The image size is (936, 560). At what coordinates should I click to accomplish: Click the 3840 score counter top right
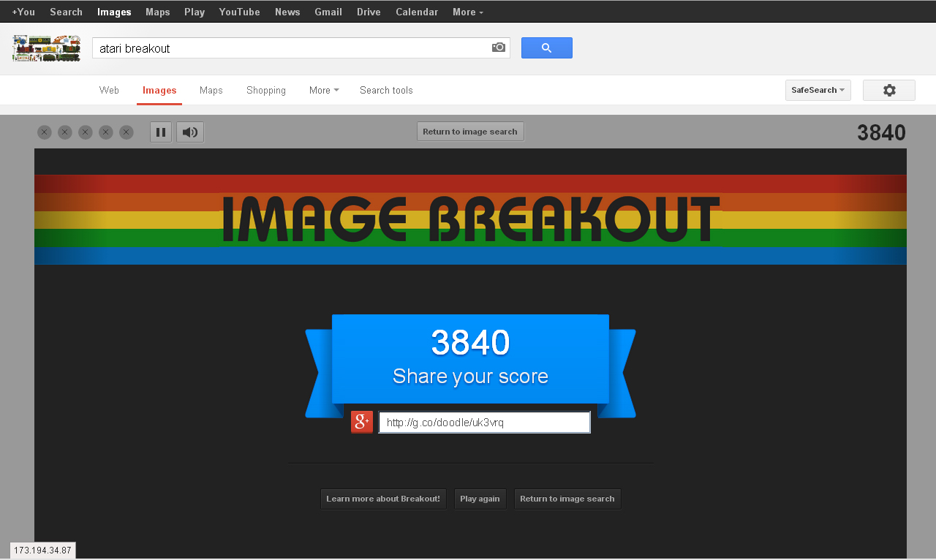(x=881, y=133)
